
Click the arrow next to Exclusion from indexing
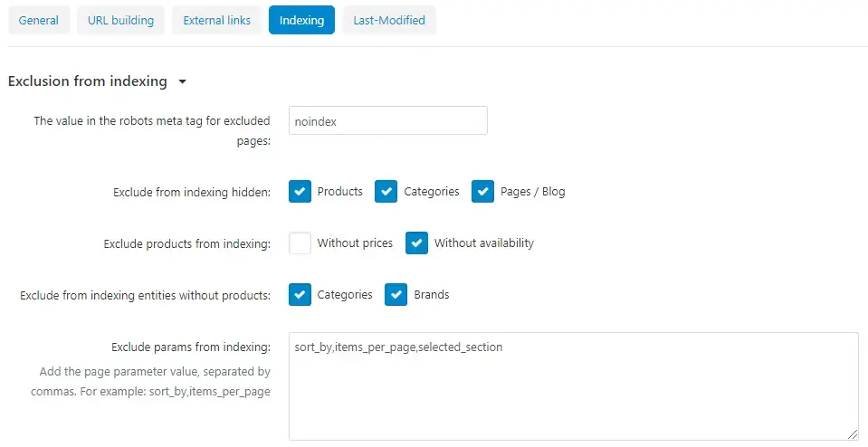[x=183, y=81]
